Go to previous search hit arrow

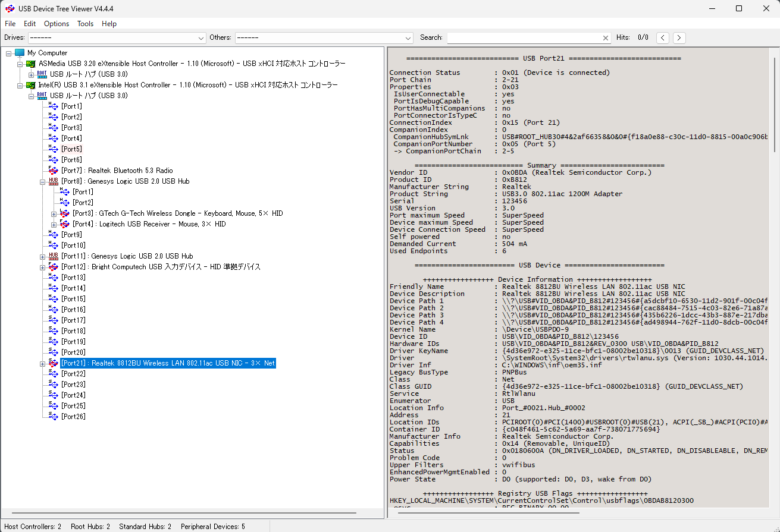coord(663,37)
